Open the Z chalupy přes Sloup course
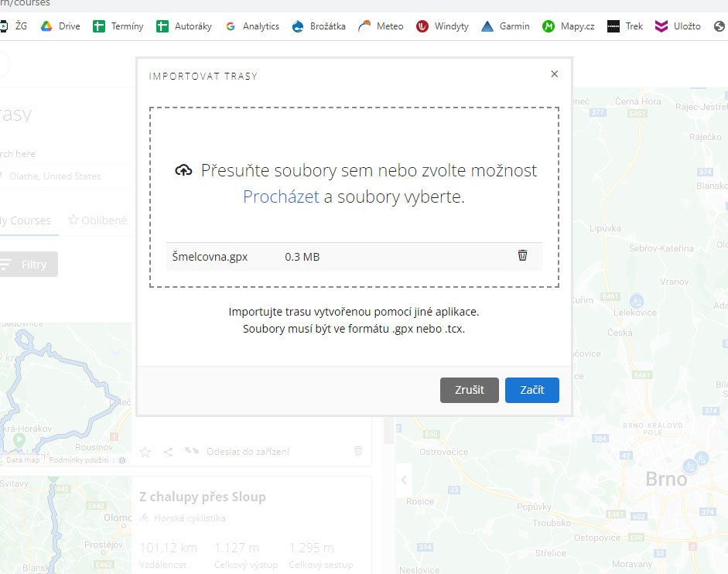The width and height of the screenshot is (728, 574). coord(203,497)
